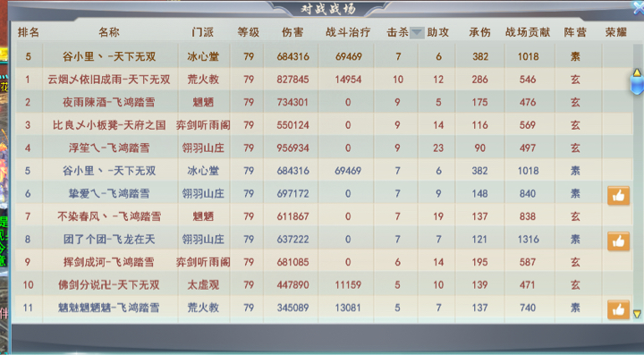Select the row of 云烟乄依旧成雨-天下无双
644x355 pixels.
(x=324, y=80)
